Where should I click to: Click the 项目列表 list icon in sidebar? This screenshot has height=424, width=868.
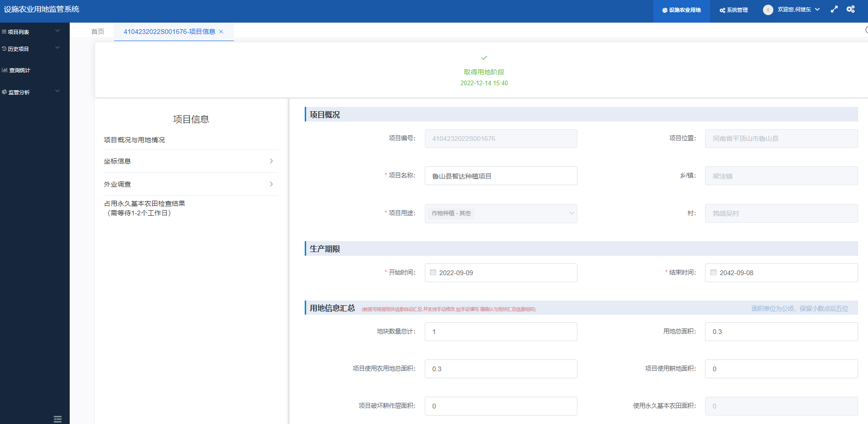point(4,32)
